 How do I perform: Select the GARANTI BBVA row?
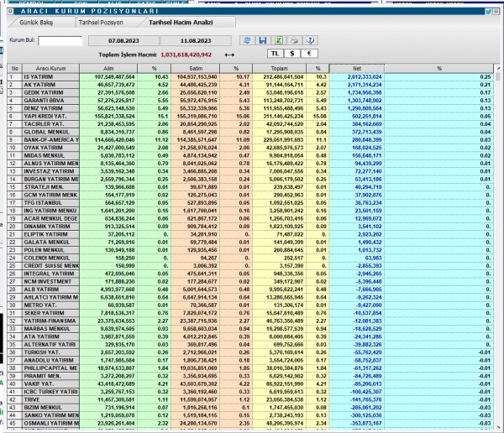[x=250, y=101]
